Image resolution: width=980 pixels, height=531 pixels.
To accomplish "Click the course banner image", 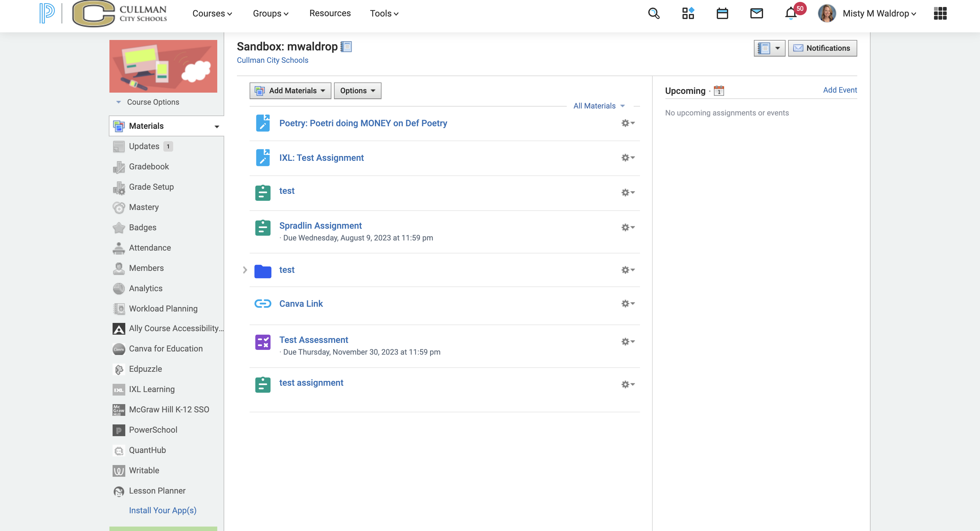I will click(x=163, y=66).
